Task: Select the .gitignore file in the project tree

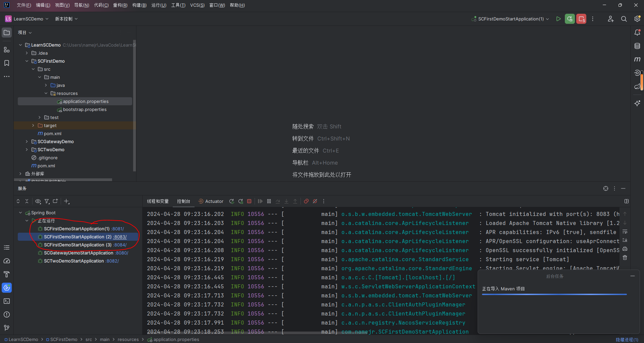Action: [47, 158]
